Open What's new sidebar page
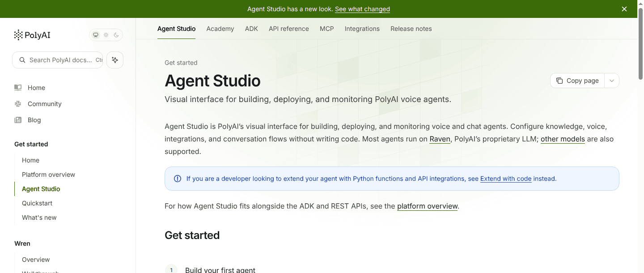This screenshot has height=273, width=644. point(39,218)
